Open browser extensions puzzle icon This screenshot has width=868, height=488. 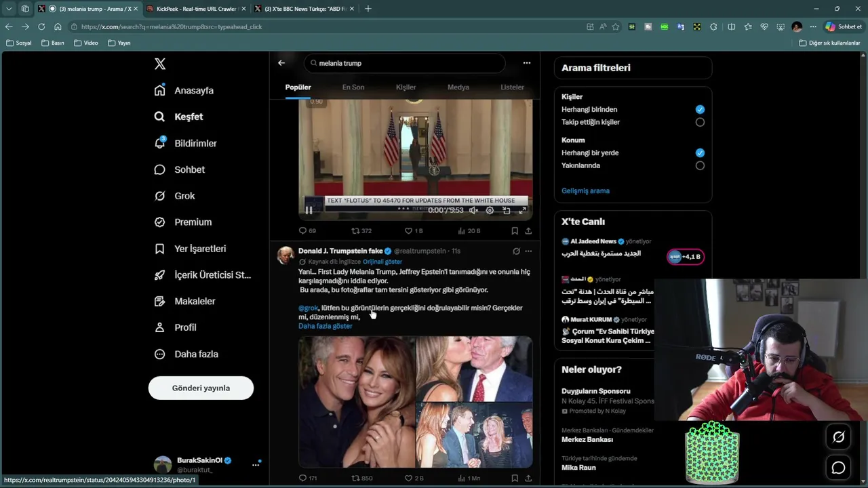713,26
